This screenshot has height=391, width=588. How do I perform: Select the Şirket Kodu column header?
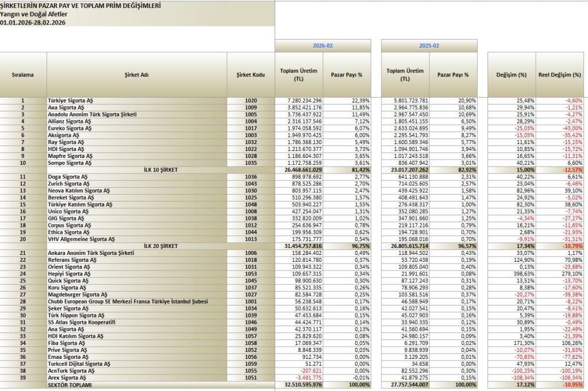point(250,75)
